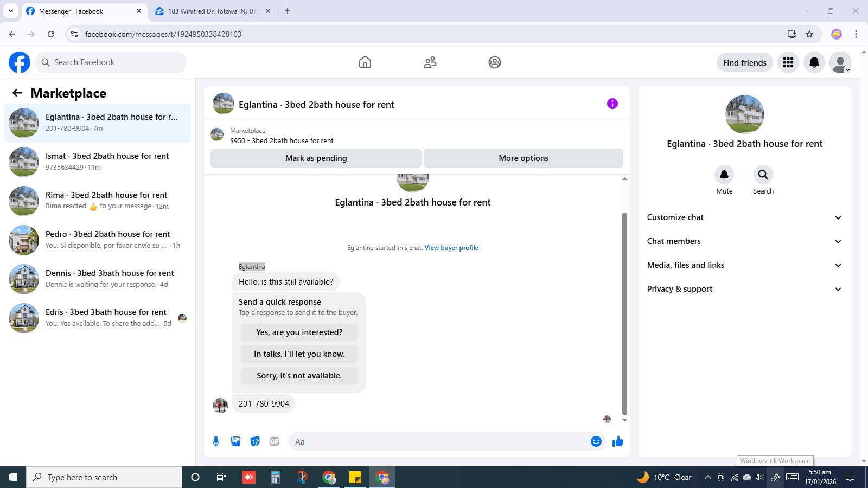868x488 pixels.
Task: Open Rima's 3bed 2bath conversation
Action: [x=98, y=201]
